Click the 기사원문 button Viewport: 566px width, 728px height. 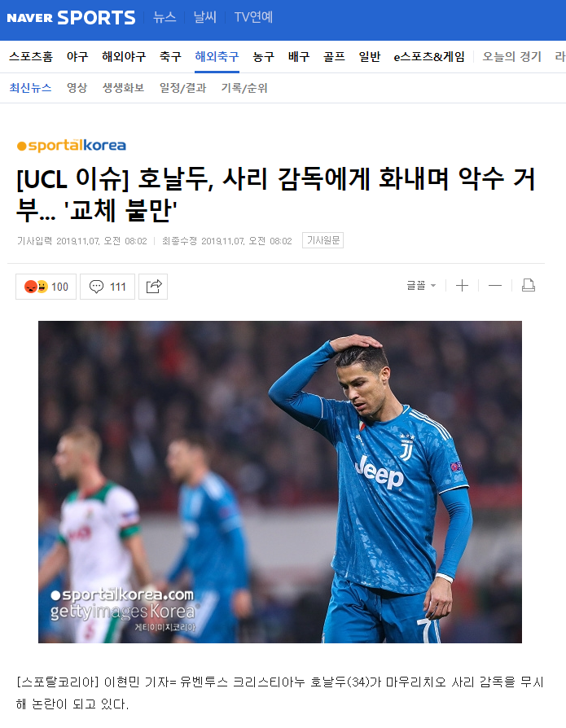pyautogui.click(x=322, y=240)
